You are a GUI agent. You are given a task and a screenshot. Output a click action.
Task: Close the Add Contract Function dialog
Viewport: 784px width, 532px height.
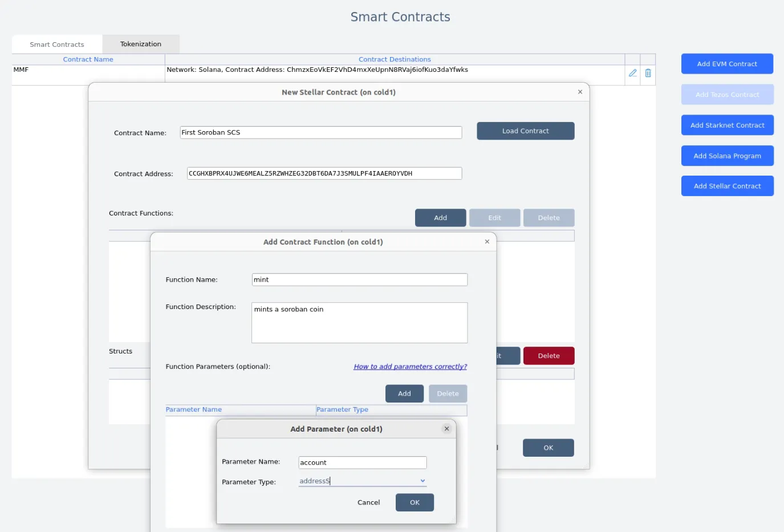pyautogui.click(x=487, y=242)
